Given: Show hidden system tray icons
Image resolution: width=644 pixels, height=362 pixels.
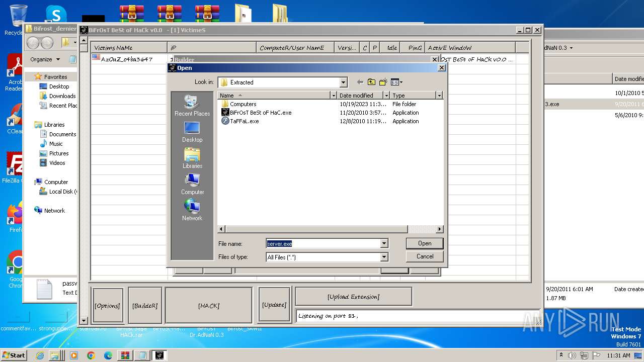Looking at the screenshot, I should tap(561, 355).
